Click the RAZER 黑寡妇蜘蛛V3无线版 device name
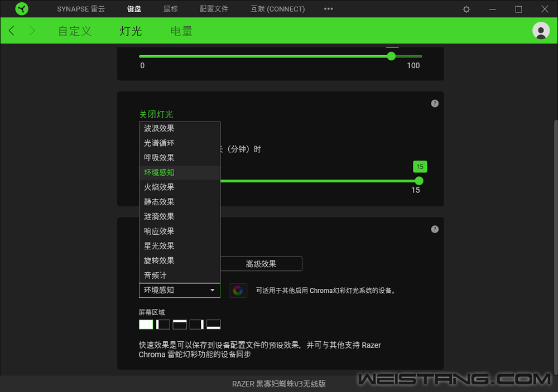 279,384
